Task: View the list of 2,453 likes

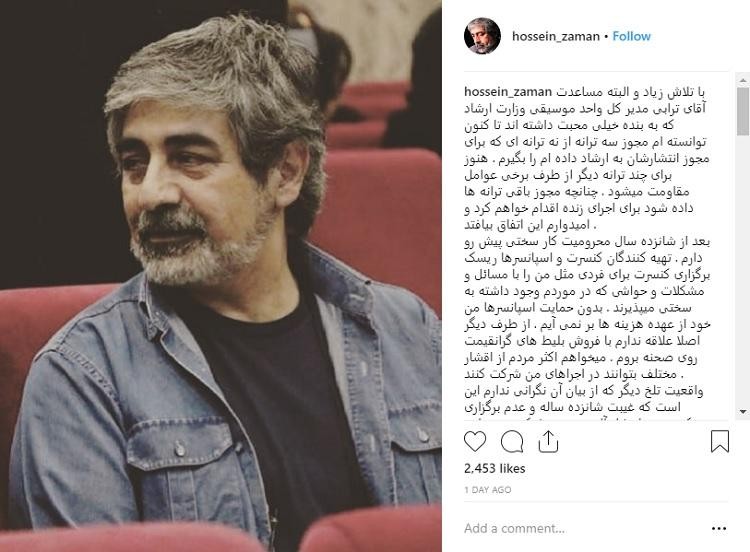Action: pyautogui.click(x=495, y=468)
